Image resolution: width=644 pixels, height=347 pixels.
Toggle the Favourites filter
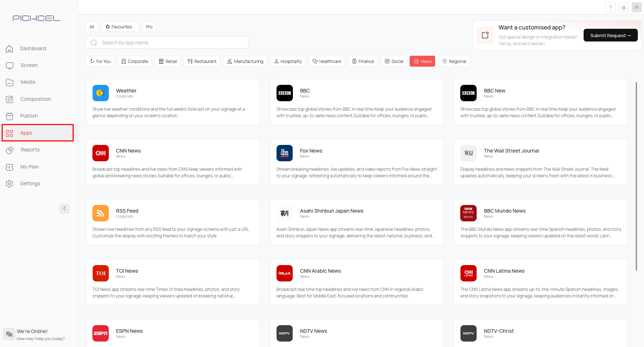tap(120, 27)
